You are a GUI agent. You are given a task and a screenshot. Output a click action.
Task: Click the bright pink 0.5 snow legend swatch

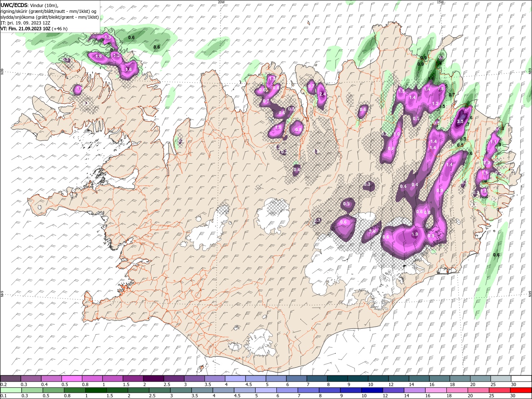coord(72,378)
